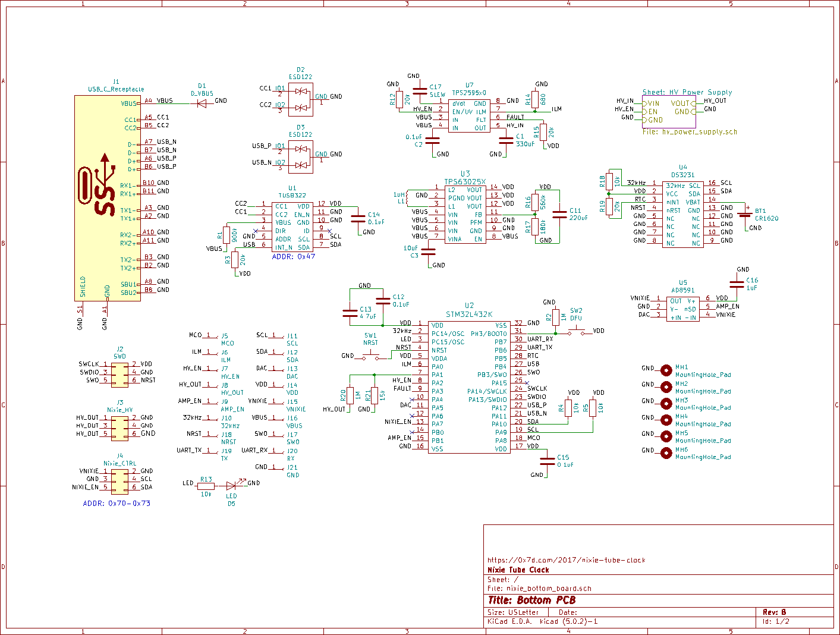The height and width of the screenshot is (635, 840).
Task: Click the U4 DS3231 RTC chip body
Action: tap(682, 214)
